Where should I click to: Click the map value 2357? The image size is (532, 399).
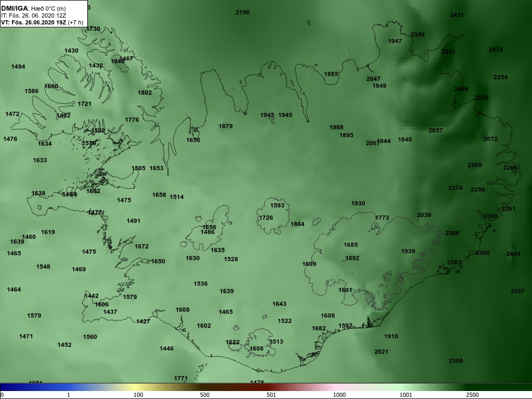[x=518, y=291]
